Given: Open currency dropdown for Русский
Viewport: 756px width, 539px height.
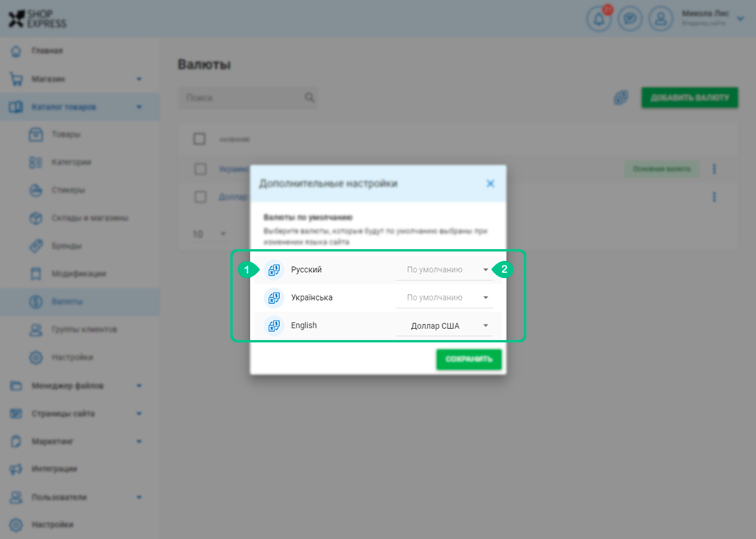Looking at the screenshot, I should tap(444, 270).
